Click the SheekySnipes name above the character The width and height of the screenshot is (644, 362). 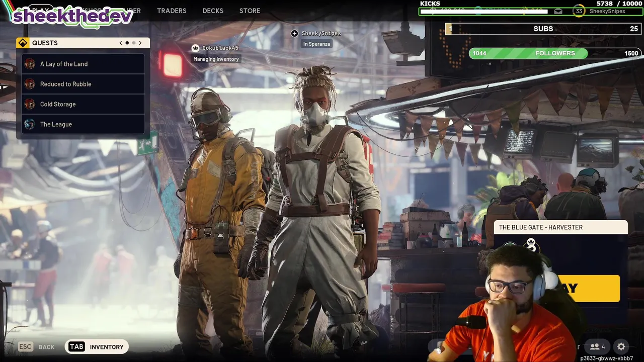tap(321, 33)
